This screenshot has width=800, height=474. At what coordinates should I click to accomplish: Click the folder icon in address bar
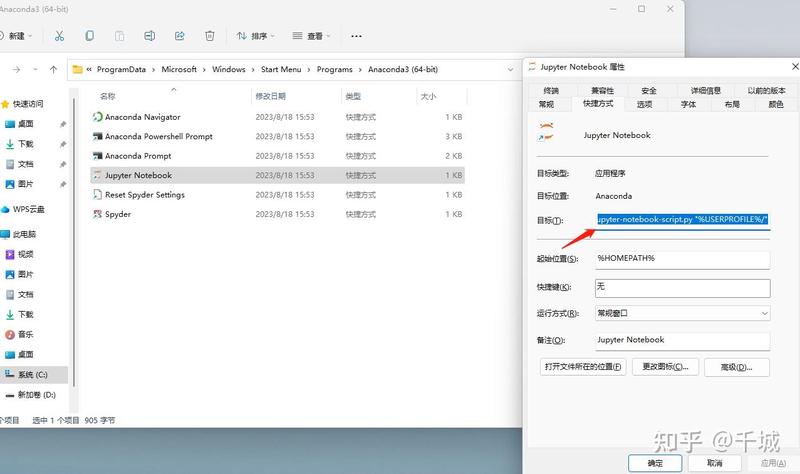click(x=78, y=69)
